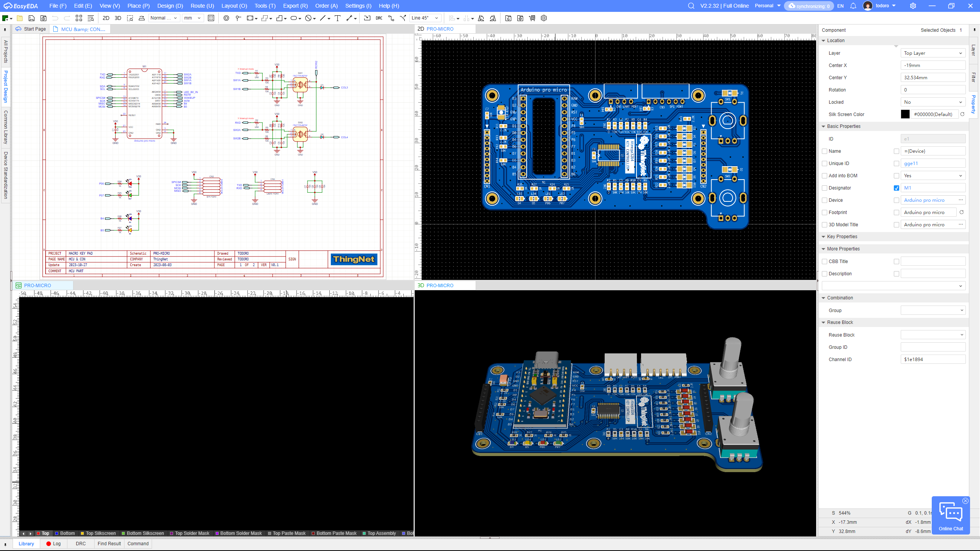Tick the left Name property checkbox
The height and width of the screenshot is (551, 980).
[825, 151]
